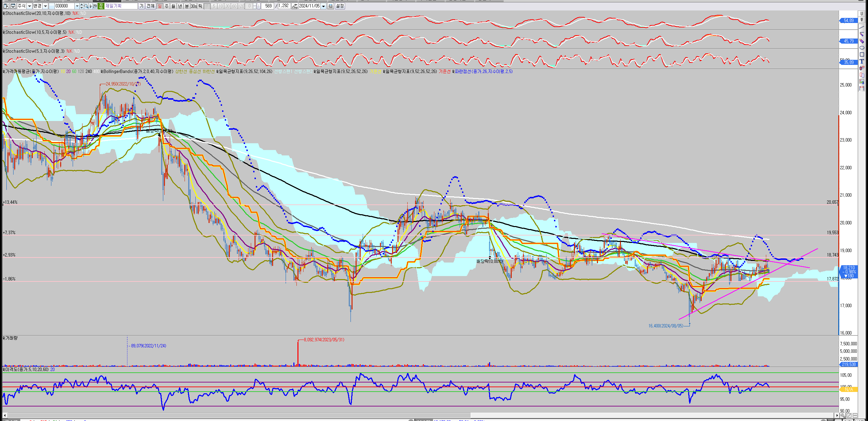Image resolution: width=868 pixels, height=421 pixels.
Task: Select the ellipse drawing tool
Action: click(x=862, y=48)
